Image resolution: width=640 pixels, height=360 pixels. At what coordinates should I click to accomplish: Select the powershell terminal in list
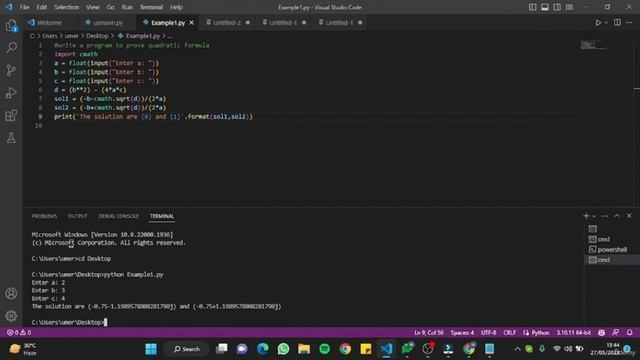click(x=612, y=249)
